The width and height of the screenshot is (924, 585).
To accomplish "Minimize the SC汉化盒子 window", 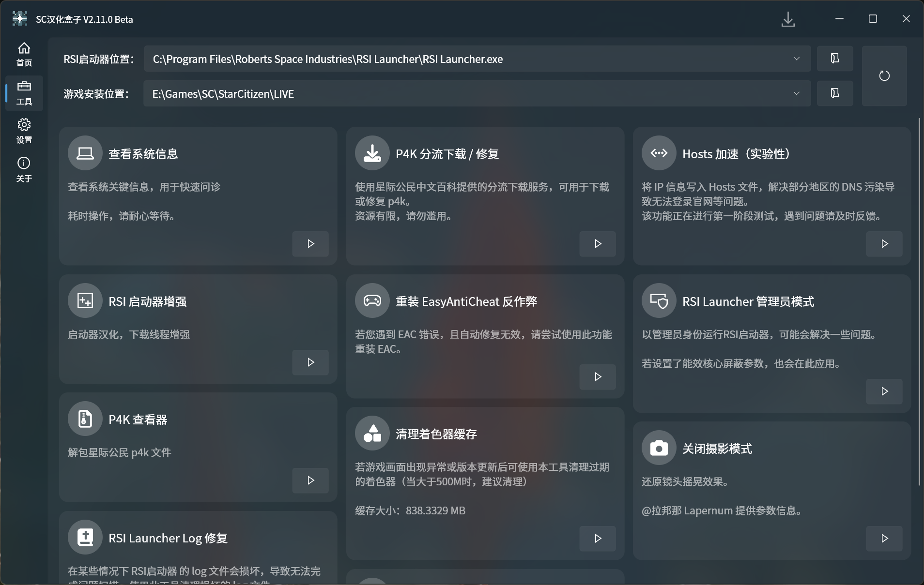I will pos(840,19).
